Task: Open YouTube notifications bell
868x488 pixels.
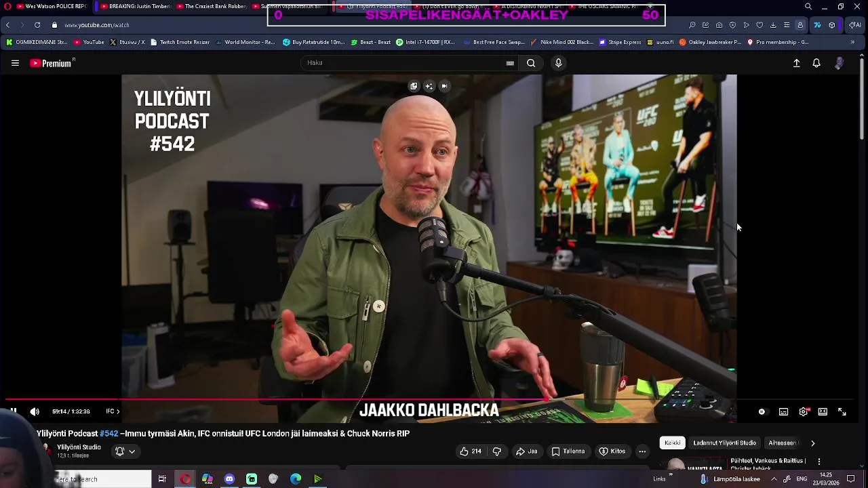Action: [816, 63]
